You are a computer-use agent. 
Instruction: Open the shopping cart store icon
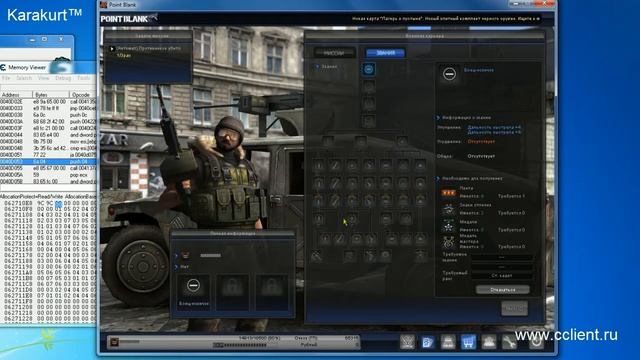(x=468, y=342)
